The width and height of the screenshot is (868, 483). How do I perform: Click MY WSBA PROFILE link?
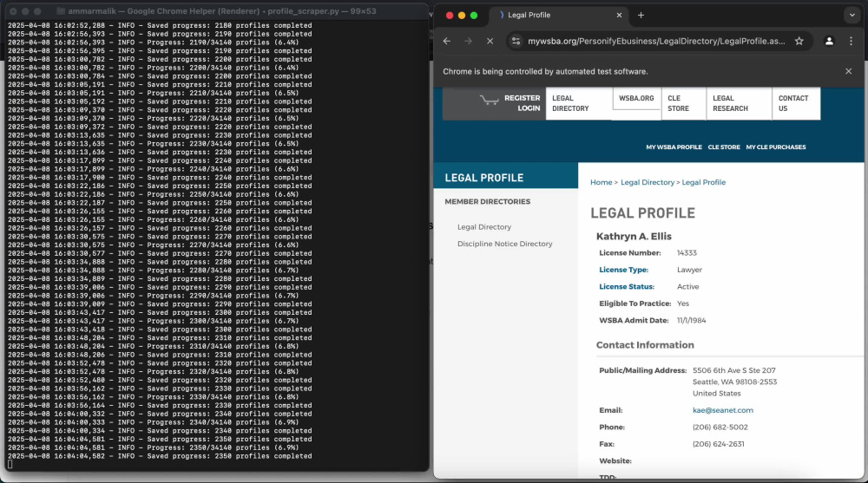point(674,147)
